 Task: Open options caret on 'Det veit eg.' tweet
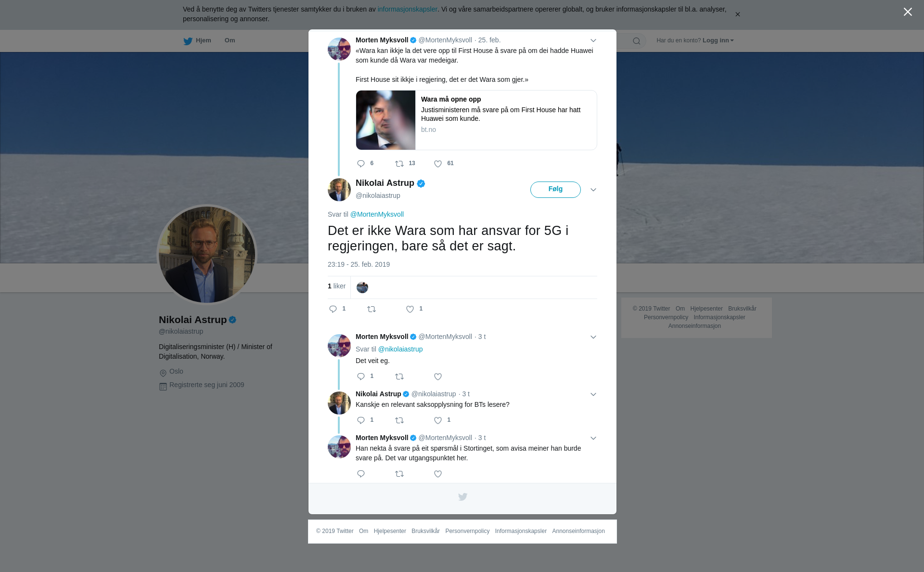[x=593, y=337]
